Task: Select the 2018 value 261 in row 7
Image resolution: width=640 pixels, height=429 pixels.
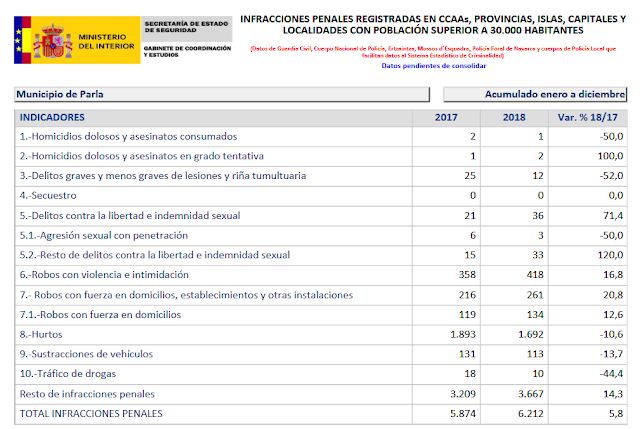Action: tap(535, 295)
